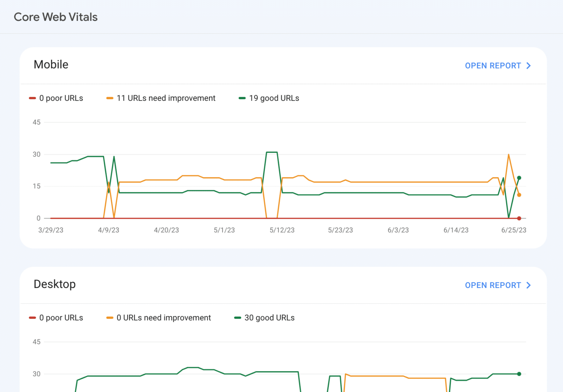Open the Desktop report via OPEN REPORT link
The height and width of the screenshot is (392, 563).
(493, 285)
